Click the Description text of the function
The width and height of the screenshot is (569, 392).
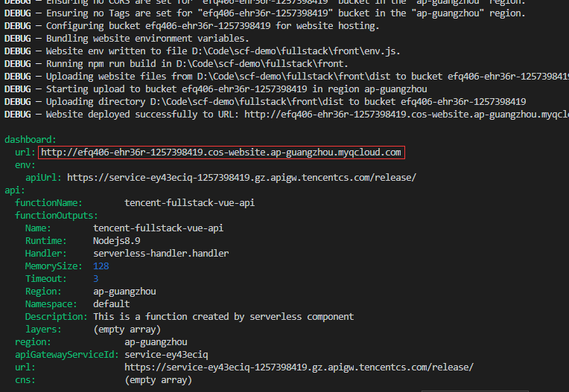(223, 316)
